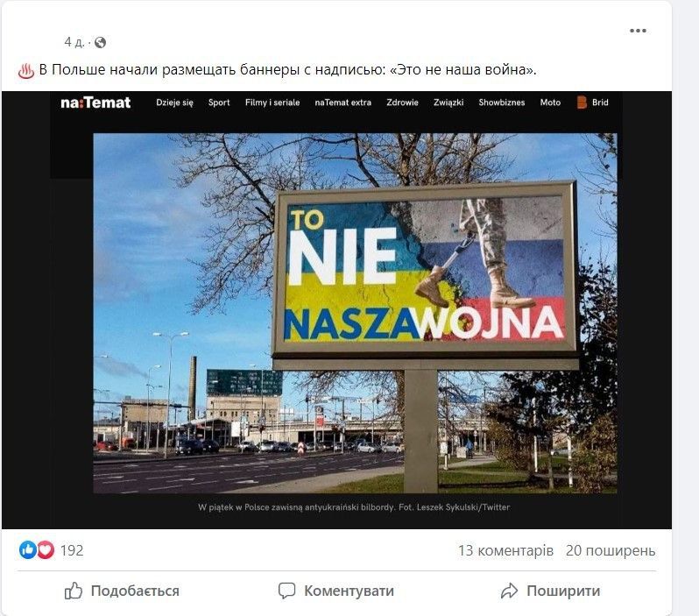Open 13 коментарів comments link
Image resolution: width=699 pixels, height=616 pixels.
(505, 550)
